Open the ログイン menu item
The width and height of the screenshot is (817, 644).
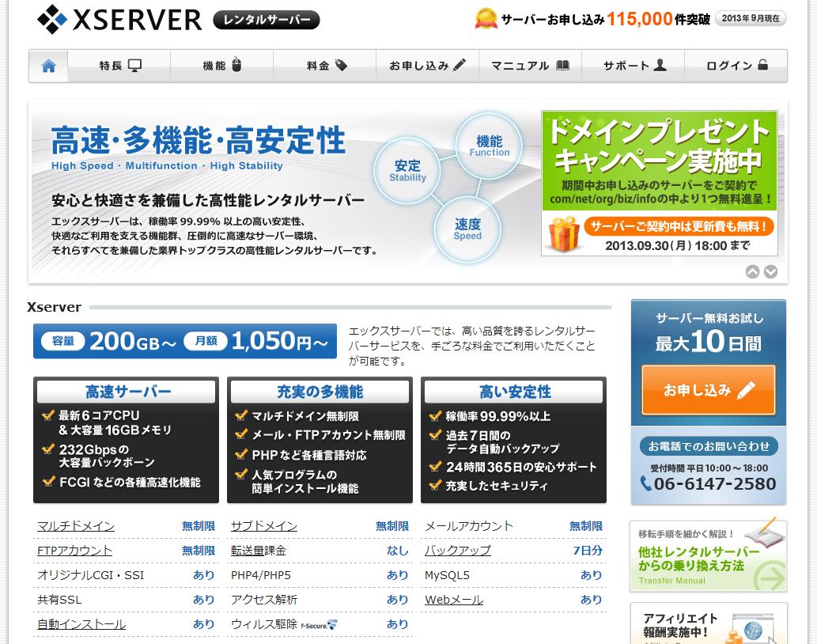(x=736, y=66)
